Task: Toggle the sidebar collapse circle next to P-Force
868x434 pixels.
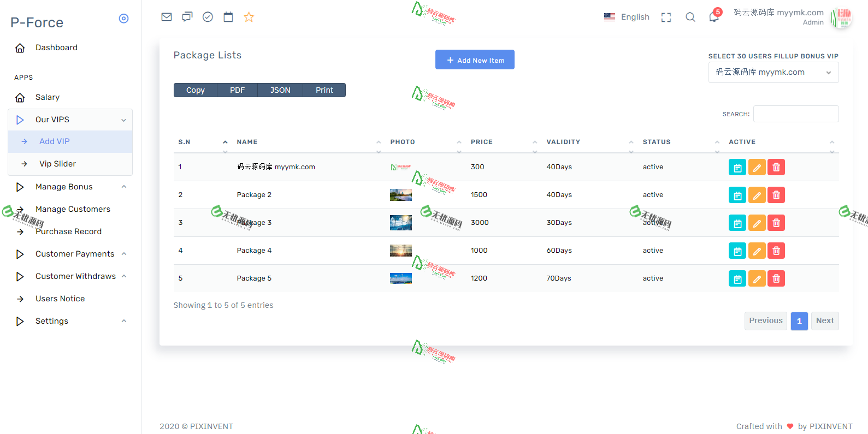Action: pos(124,19)
